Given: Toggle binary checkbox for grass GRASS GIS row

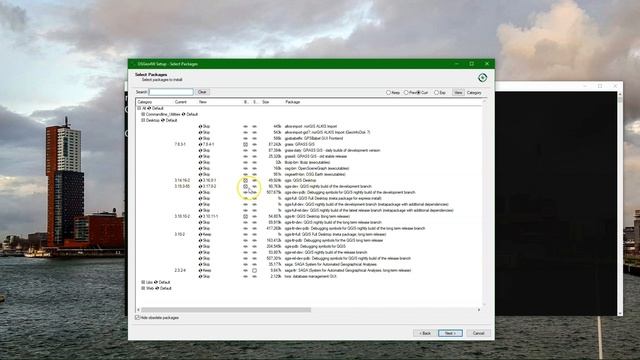Looking at the screenshot, I should coord(245,144).
